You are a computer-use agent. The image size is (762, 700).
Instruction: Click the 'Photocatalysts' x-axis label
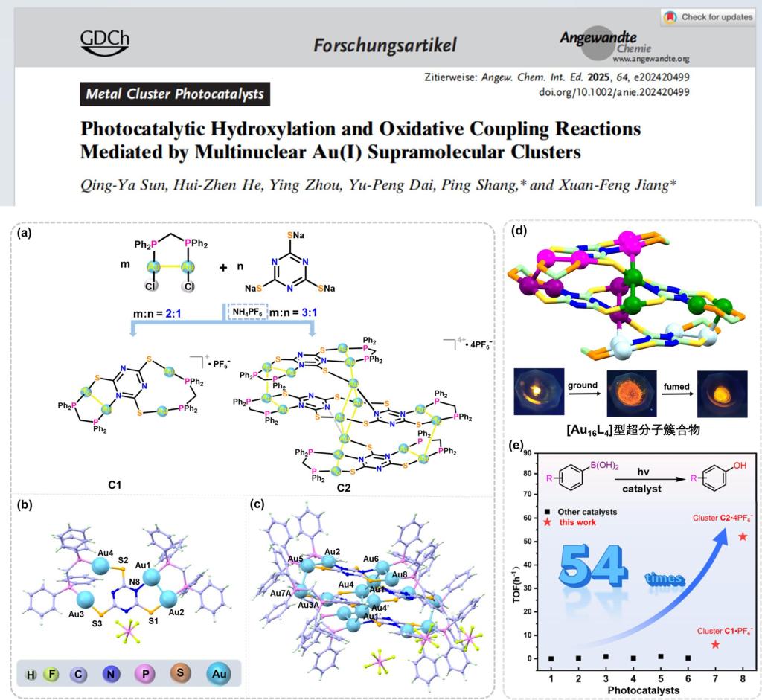point(644,690)
